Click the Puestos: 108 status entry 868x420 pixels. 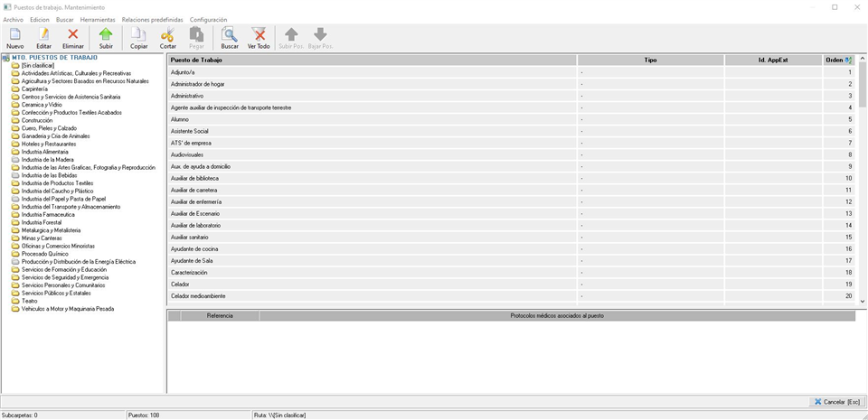pyautogui.click(x=144, y=415)
